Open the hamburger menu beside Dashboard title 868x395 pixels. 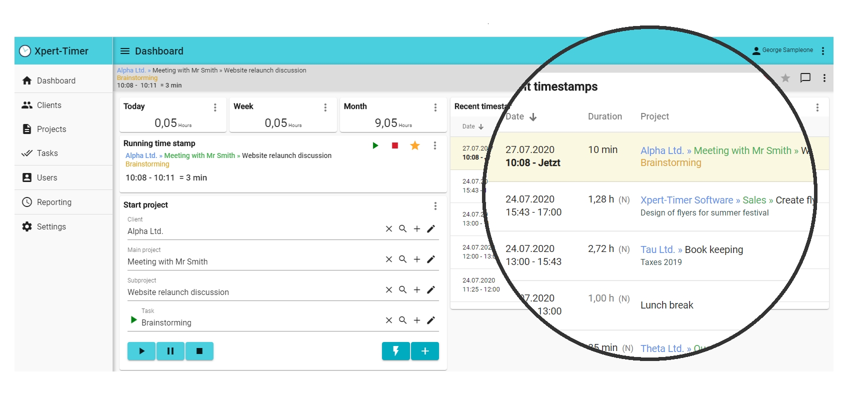coord(125,51)
